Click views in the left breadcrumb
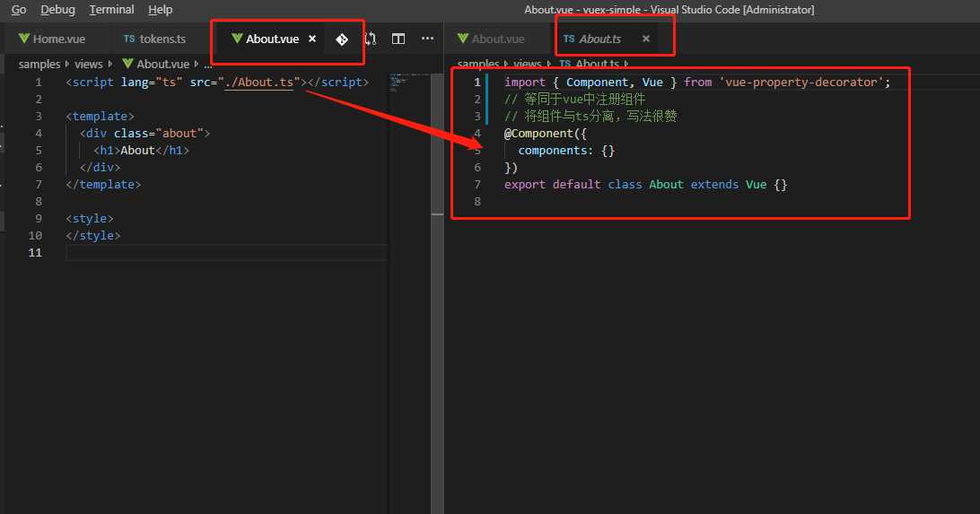 coord(89,64)
